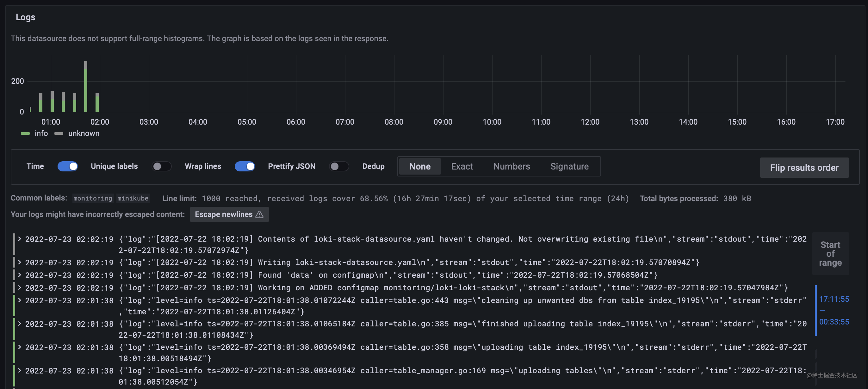
Task: Select the Signature dedup mode
Action: click(x=569, y=166)
